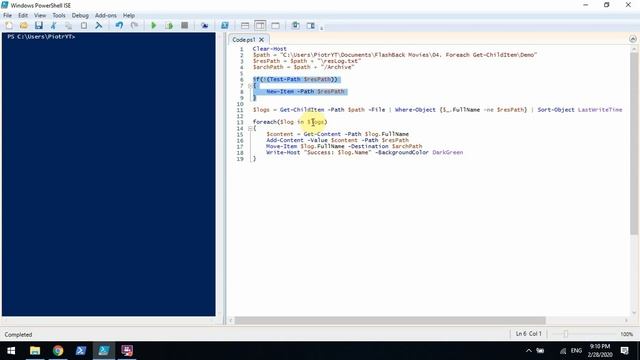Show the command window
Screen dimensions: 640x360
(296, 26)
